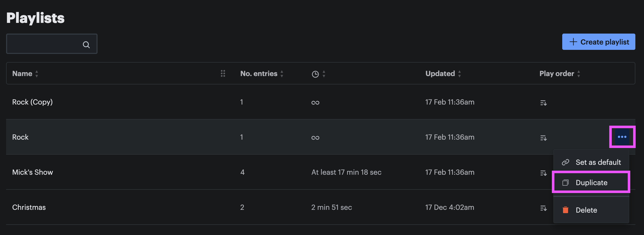Click the search magnifier icon
This screenshot has width=644, height=235.
tap(86, 45)
